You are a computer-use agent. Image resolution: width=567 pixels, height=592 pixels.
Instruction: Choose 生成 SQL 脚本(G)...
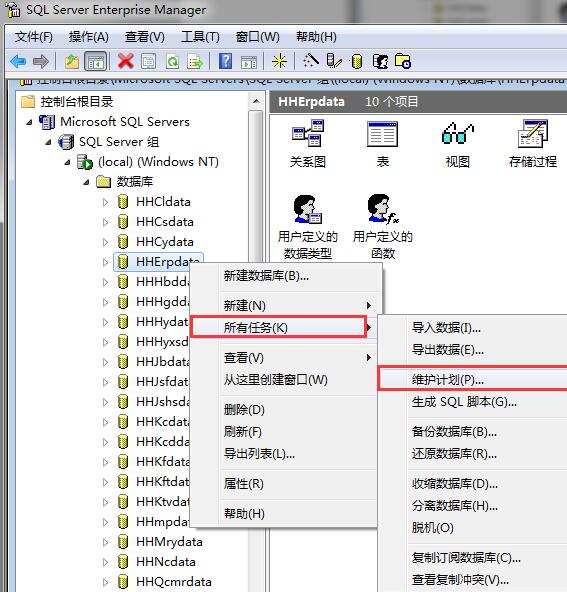pyautogui.click(x=473, y=402)
